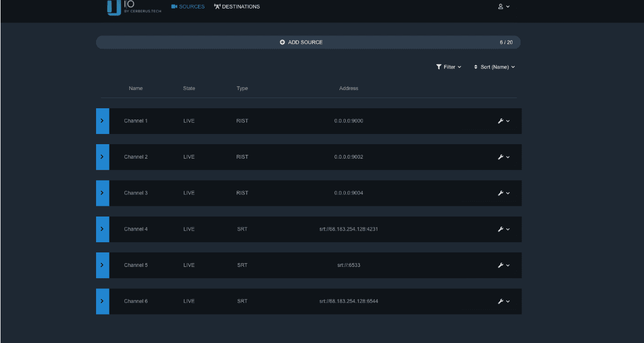Expand the Channel 4 row details
The height and width of the screenshot is (343, 644).
click(103, 229)
